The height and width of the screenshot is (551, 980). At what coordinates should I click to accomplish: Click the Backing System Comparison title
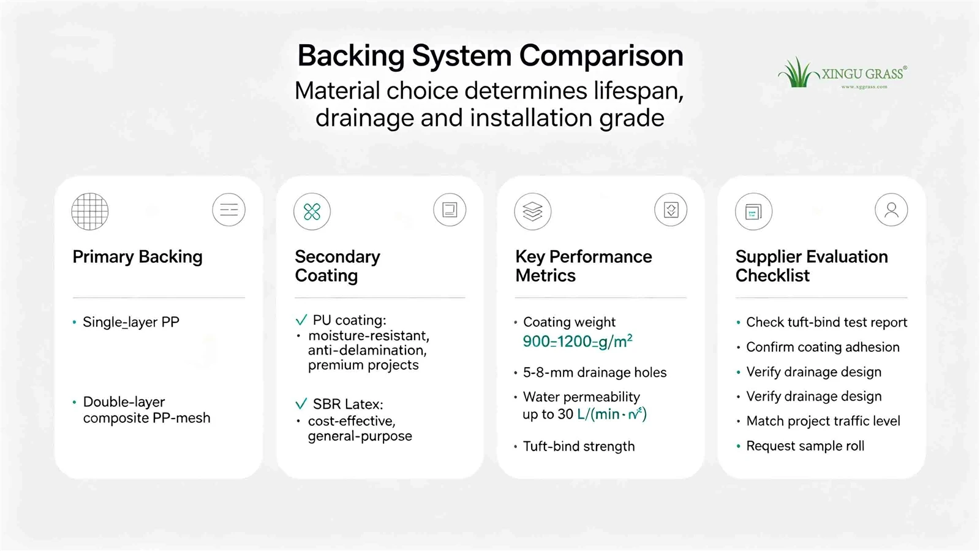coord(490,56)
